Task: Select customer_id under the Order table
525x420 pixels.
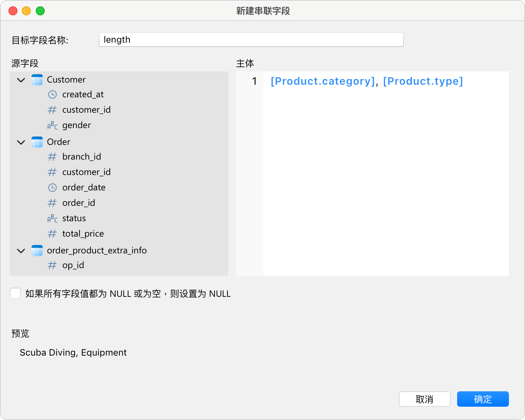Action: pos(86,172)
